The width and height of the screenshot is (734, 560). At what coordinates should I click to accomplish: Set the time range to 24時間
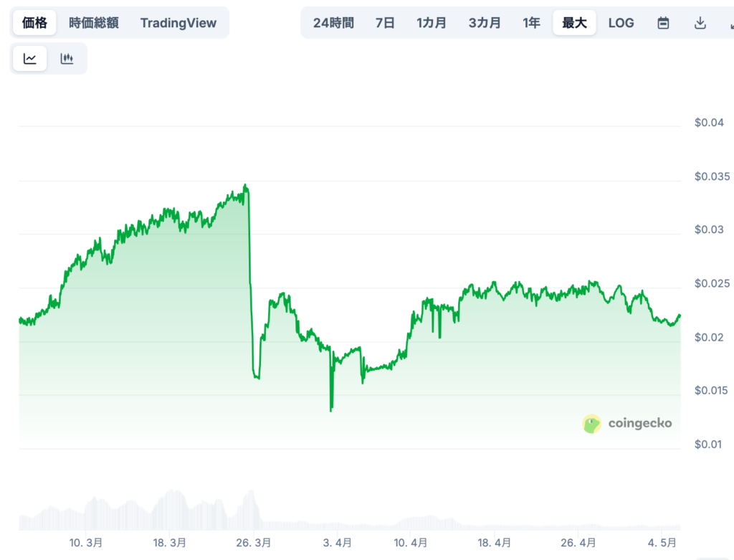pos(333,23)
